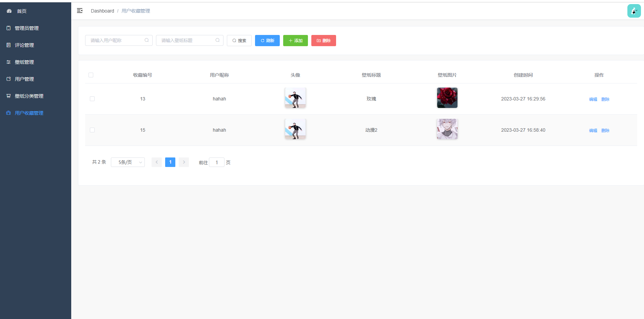Open 管理员管理 in the sidebar menu
The width and height of the screenshot is (644, 319).
(x=27, y=28)
